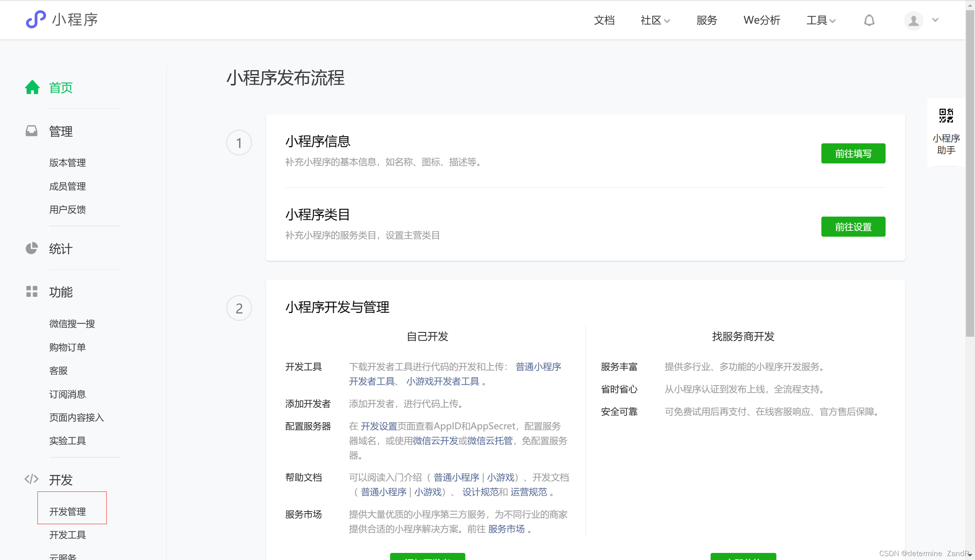Click the 首页 home icon
This screenshot has width=975, height=560.
click(32, 87)
